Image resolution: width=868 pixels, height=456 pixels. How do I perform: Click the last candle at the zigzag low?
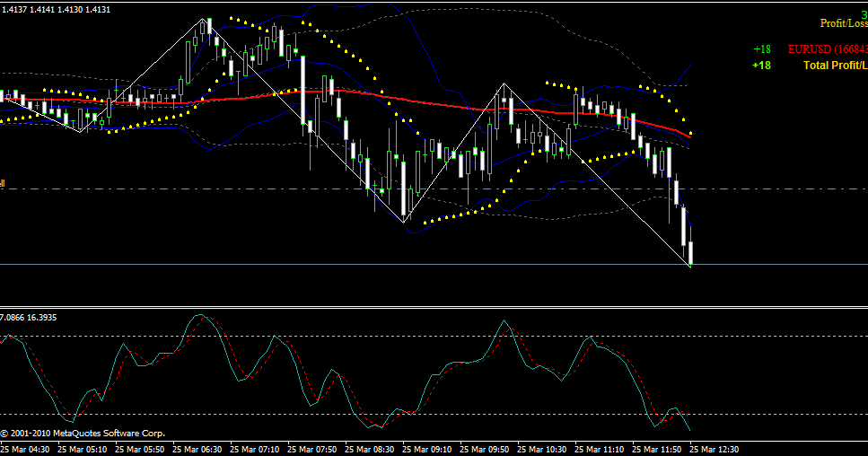[691, 252]
